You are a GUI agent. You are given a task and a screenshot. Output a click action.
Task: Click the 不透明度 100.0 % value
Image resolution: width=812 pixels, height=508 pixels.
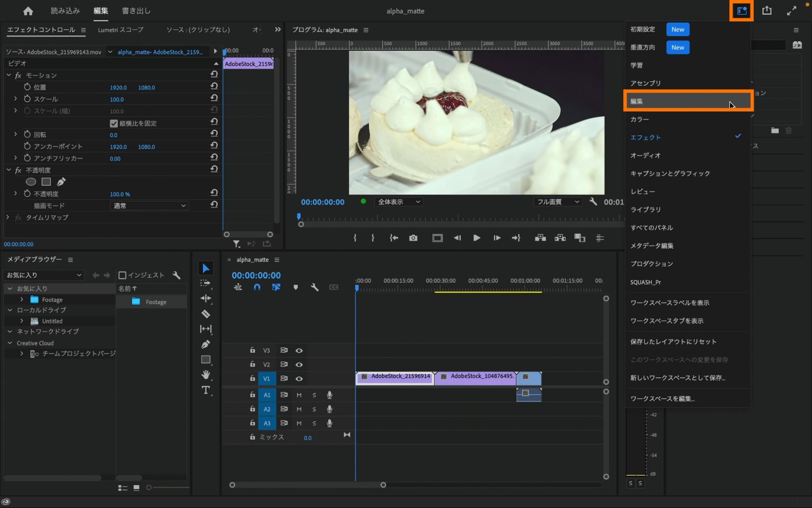pos(120,194)
